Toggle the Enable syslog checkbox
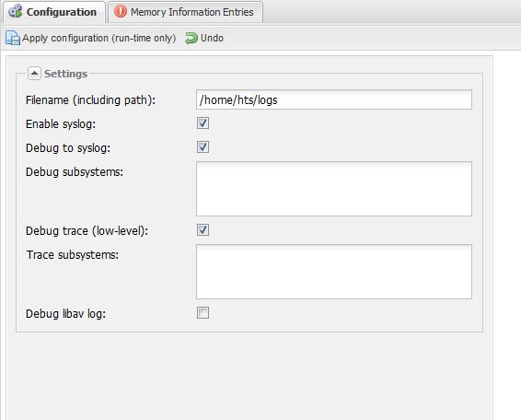Viewport: 521px width, 420px height. (x=203, y=123)
